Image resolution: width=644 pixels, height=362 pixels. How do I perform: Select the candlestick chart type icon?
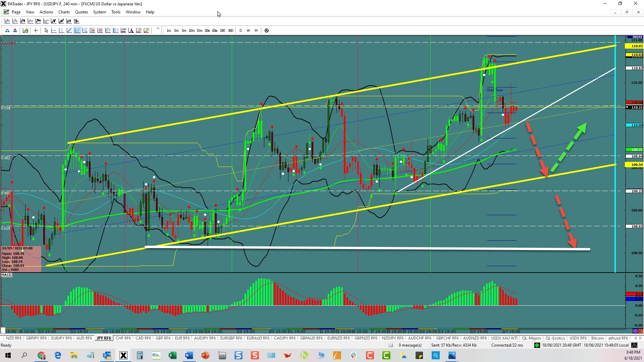coord(22,21)
